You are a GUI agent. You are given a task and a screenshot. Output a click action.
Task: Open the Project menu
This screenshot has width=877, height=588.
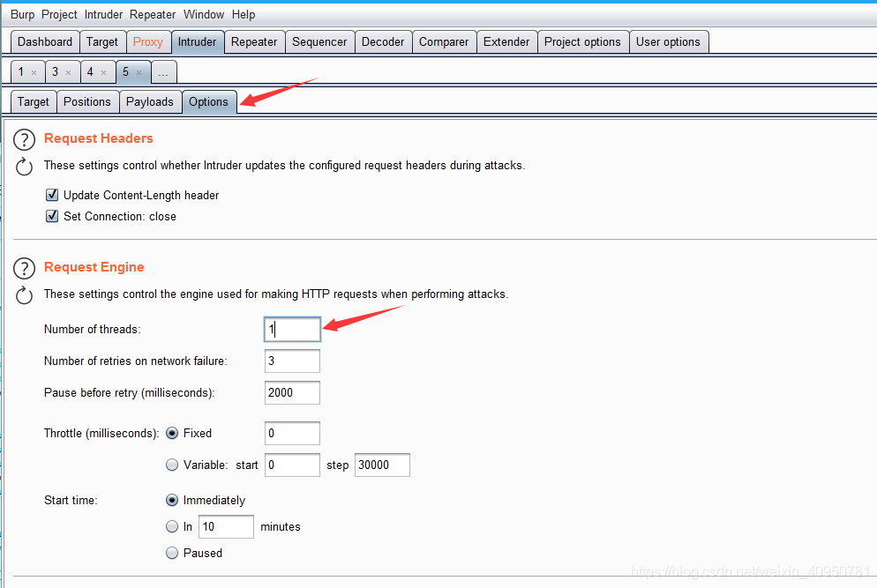(59, 14)
